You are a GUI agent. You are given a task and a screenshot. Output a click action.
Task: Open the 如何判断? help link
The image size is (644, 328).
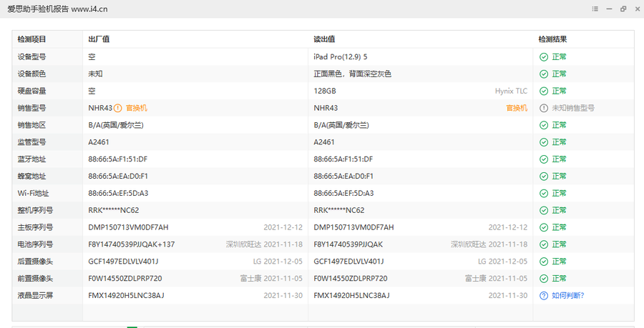(567, 296)
